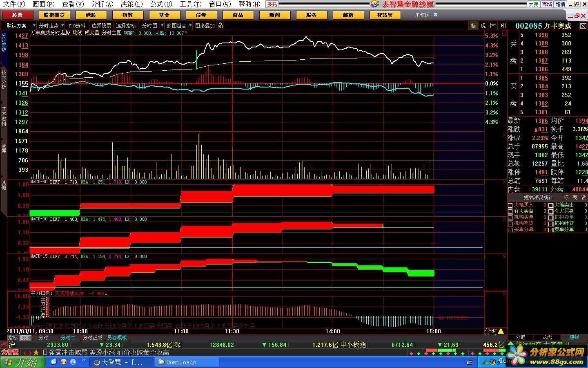The image size is (588, 368).
Task: Click the skip-forward arrow icon beside stock code
Action: (503, 25)
